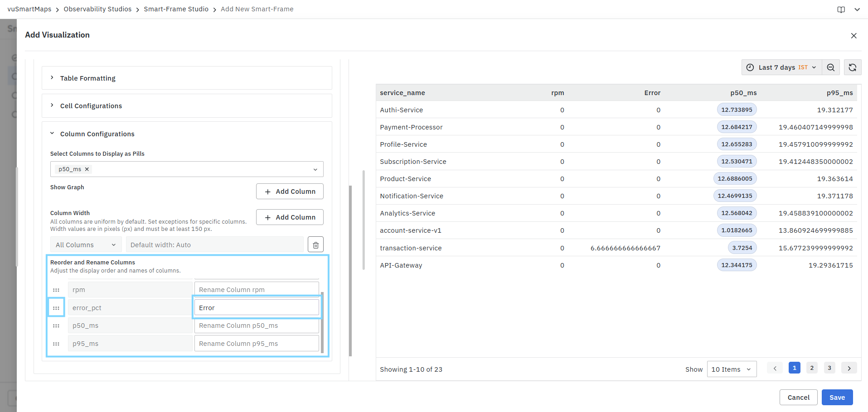The height and width of the screenshot is (412, 868).
Task: Click the configuration panel vertical scrollbar
Action: pos(350,271)
